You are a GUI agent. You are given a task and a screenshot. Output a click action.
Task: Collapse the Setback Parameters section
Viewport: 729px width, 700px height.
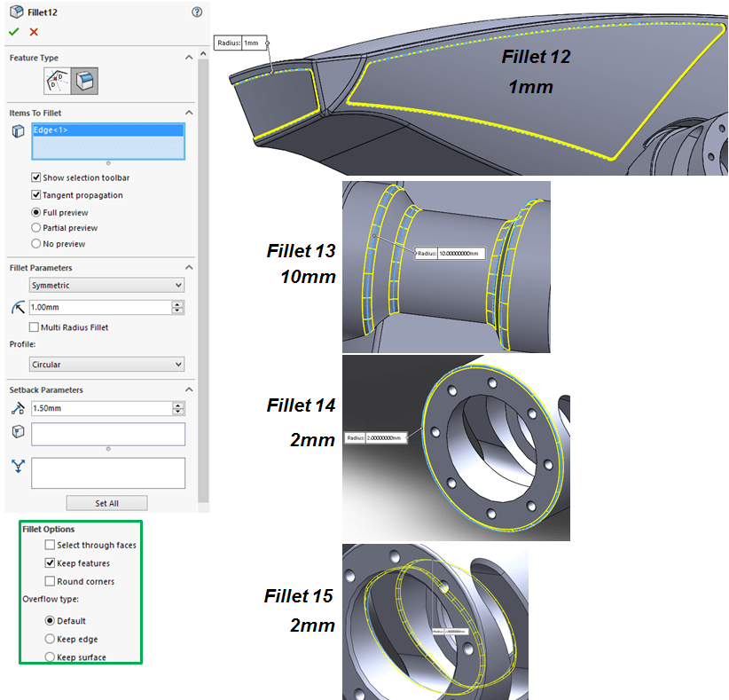click(189, 389)
